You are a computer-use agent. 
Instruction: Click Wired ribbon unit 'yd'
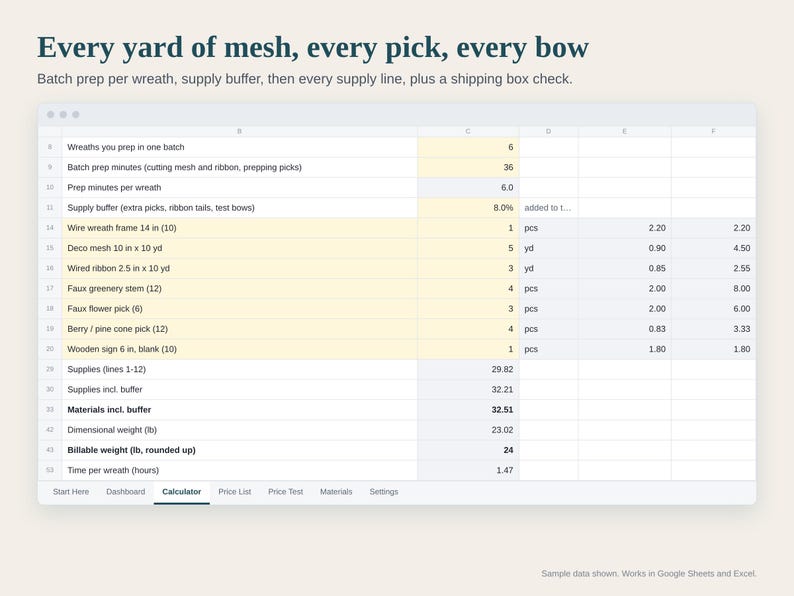tap(548, 268)
